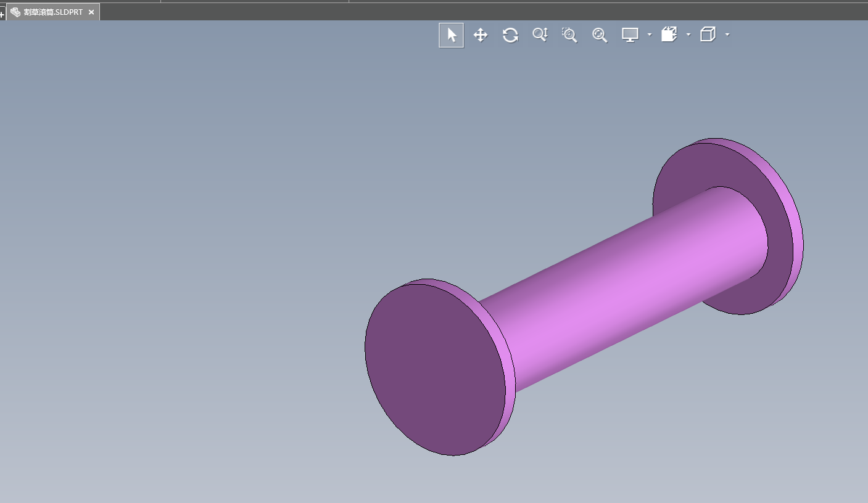
Task: Open the section cube dropdown arrow
Action: click(688, 35)
